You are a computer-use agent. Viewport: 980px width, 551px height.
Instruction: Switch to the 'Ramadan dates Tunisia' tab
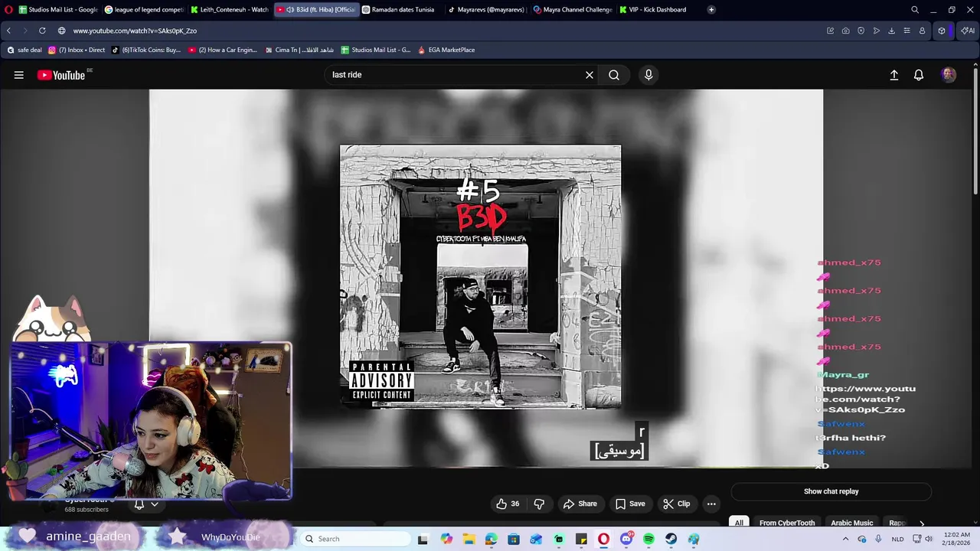(x=402, y=9)
